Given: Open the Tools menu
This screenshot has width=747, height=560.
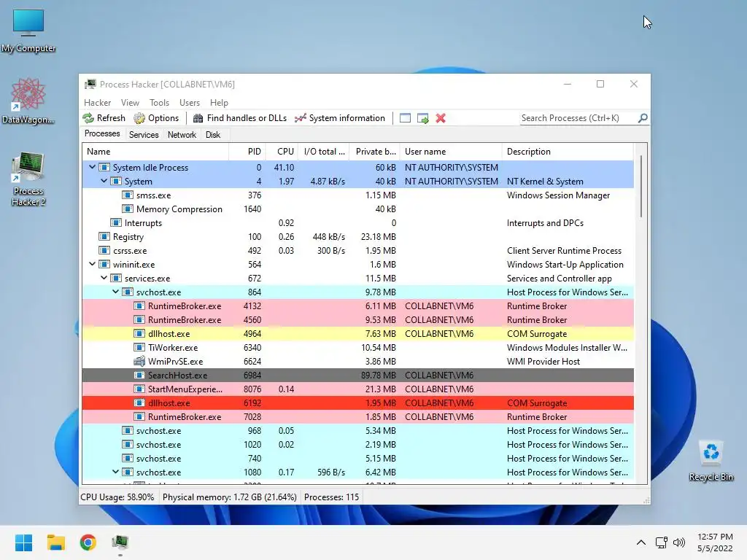Looking at the screenshot, I should (159, 102).
